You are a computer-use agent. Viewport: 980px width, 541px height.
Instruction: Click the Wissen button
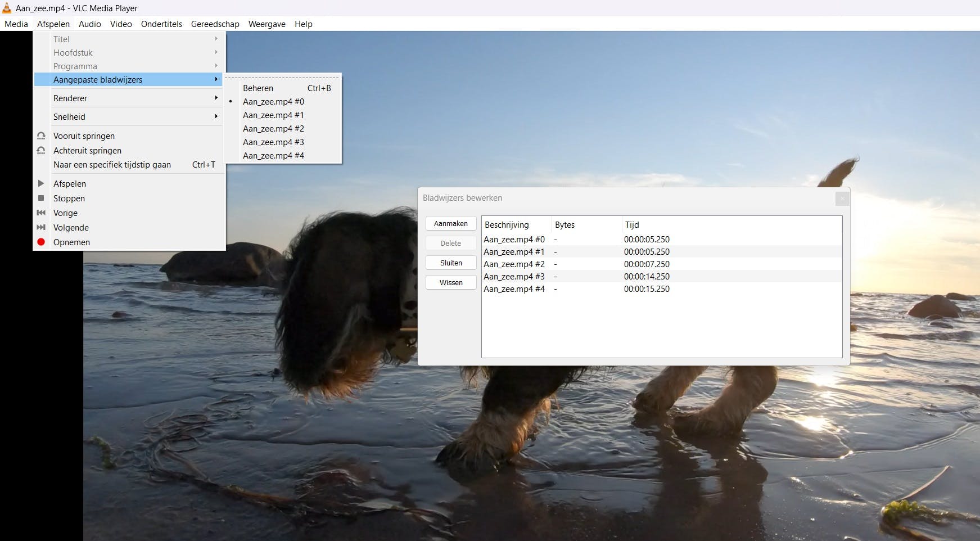click(451, 282)
